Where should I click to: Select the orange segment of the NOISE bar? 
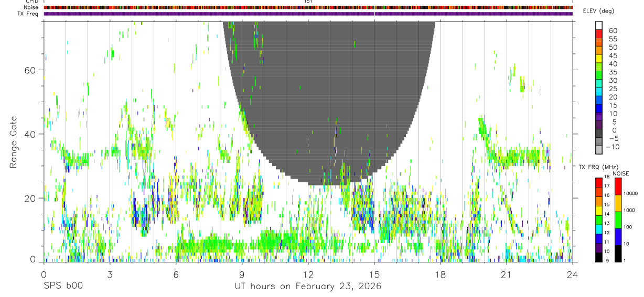point(618,203)
